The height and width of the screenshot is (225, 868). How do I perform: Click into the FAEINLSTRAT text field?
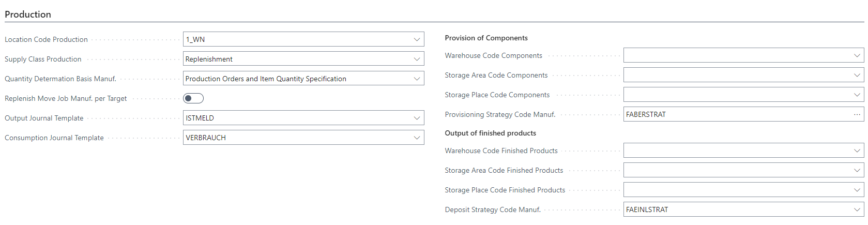[734, 209]
